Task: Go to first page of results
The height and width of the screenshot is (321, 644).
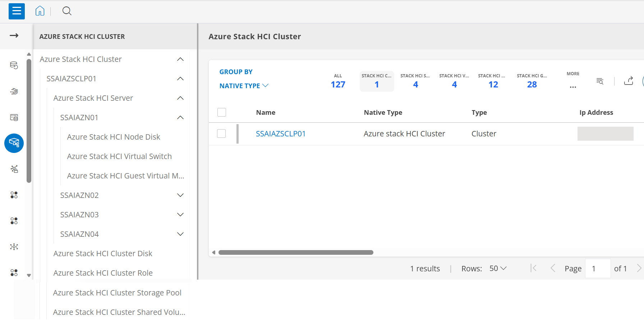Action: [534, 268]
